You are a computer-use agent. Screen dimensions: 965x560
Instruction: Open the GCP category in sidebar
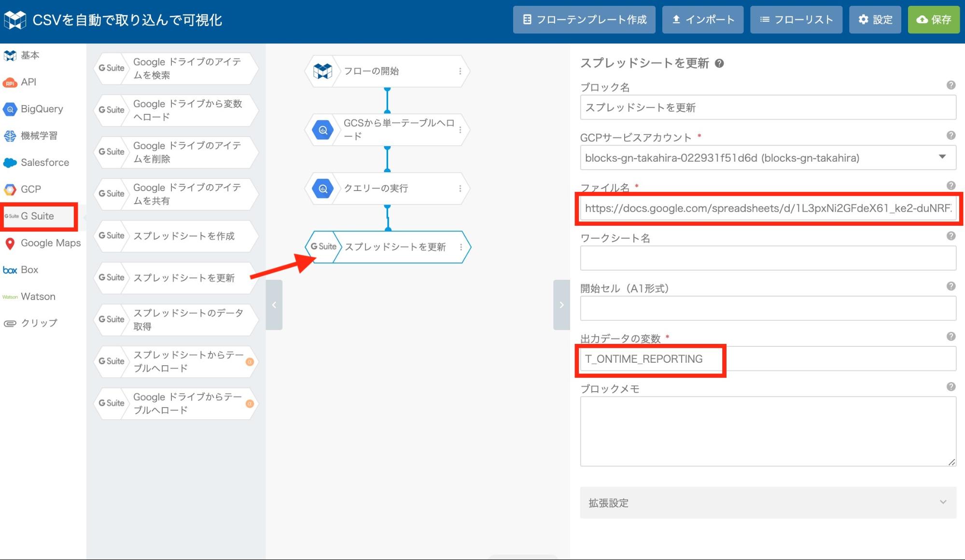pyautogui.click(x=22, y=189)
